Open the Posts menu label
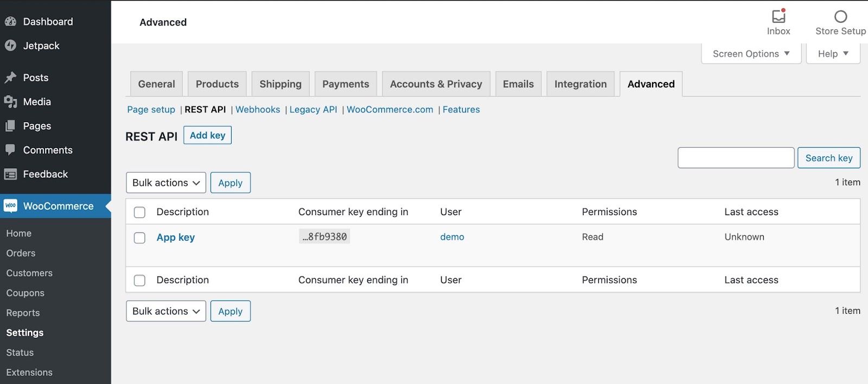The width and height of the screenshot is (868, 384). click(36, 78)
